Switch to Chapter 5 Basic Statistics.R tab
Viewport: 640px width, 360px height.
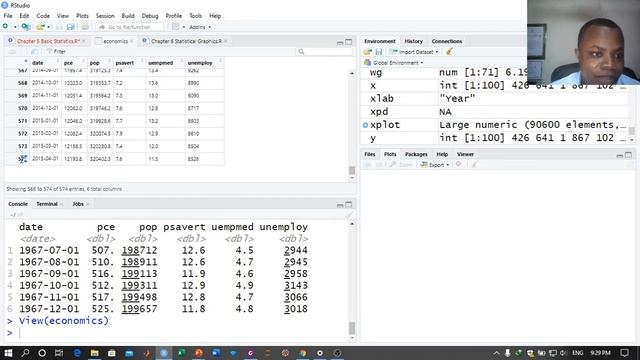coord(48,41)
